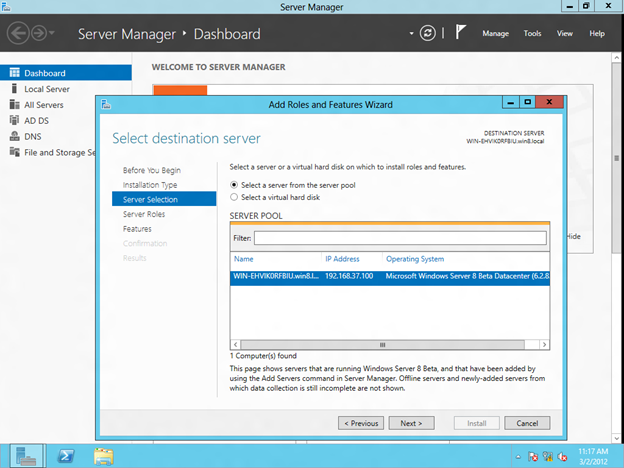Click the Next button in wizard
Viewport: 624px width, 468px height.
click(x=411, y=423)
